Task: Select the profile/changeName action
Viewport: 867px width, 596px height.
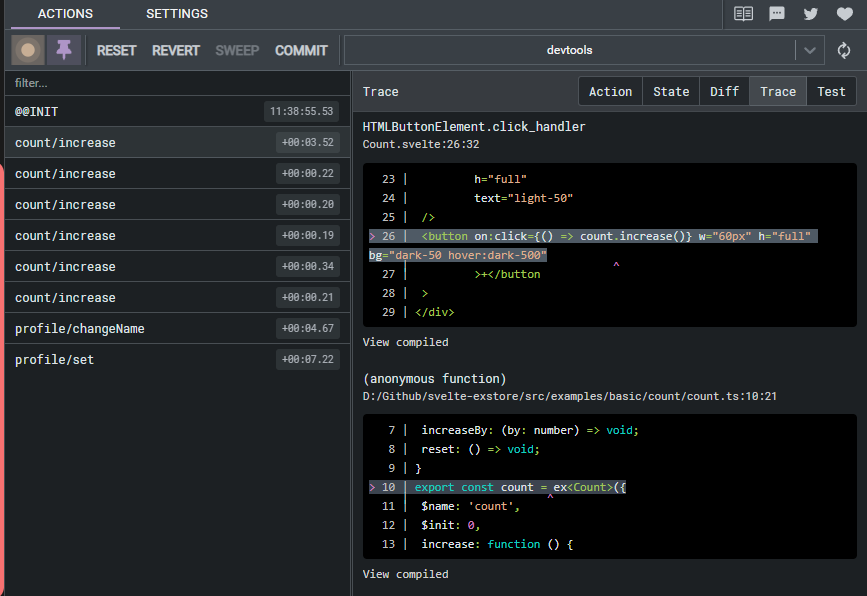Action: (177, 328)
